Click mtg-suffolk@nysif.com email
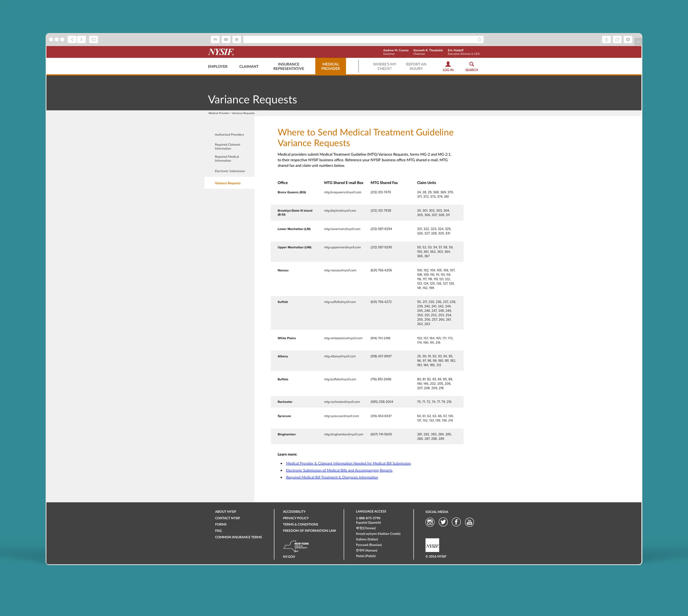 click(340, 302)
